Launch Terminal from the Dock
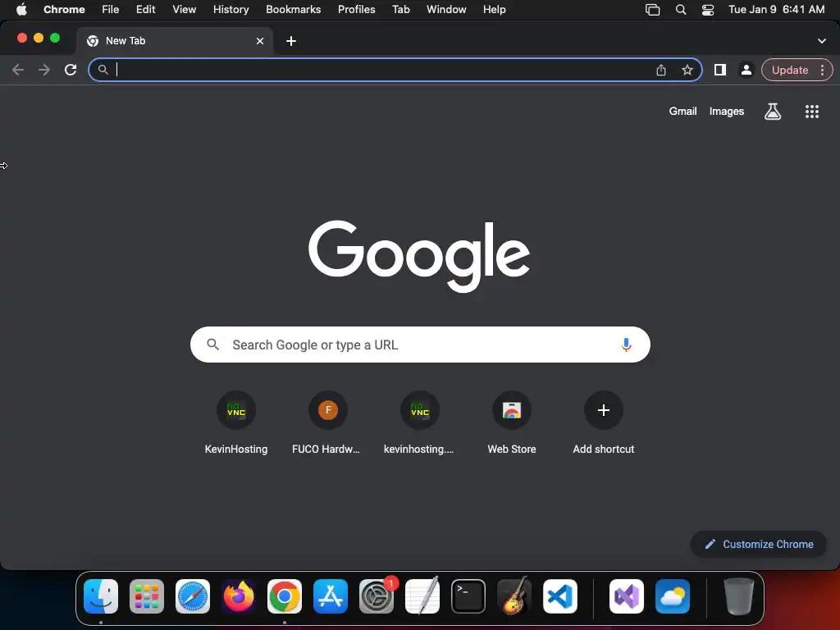This screenshot has height=630, width=840. pyautogui.click(x=468, y=596)
